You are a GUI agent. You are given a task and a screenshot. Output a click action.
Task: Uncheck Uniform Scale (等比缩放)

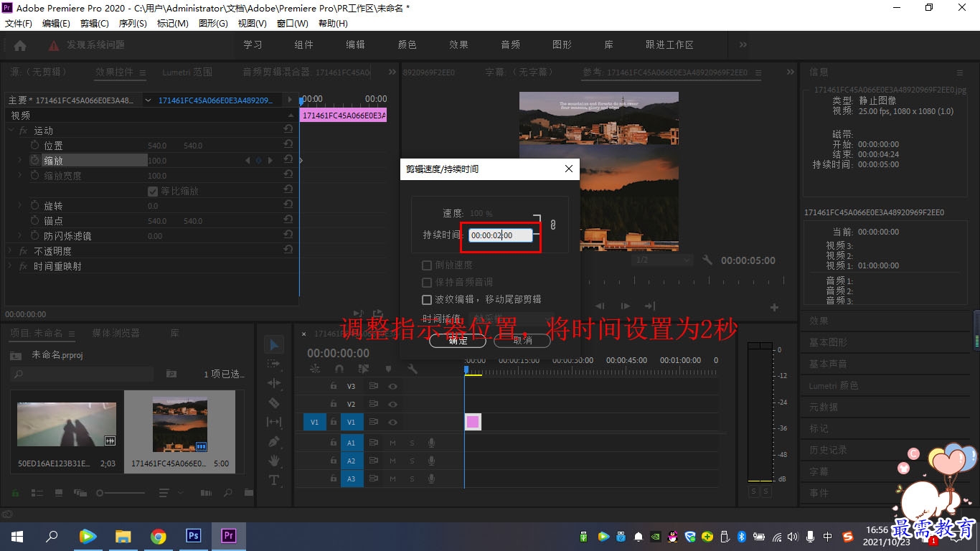(152, 192)
